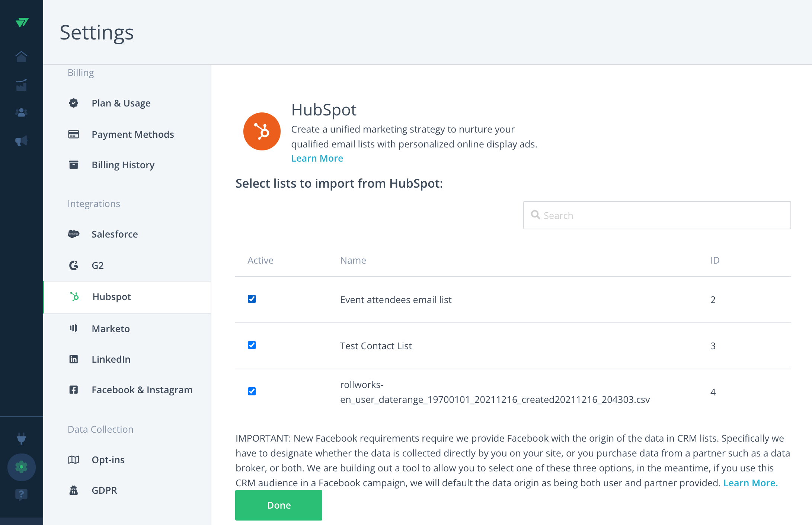This screenshot has width=812, height=525.
Task: Click the G2 logo icon
Action: 74,265
